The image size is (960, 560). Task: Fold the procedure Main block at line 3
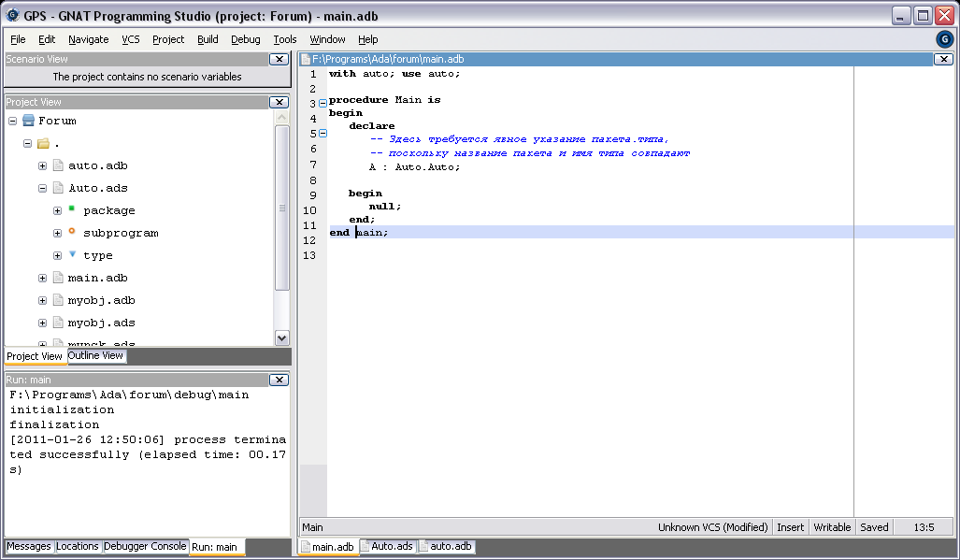click(x=322, y=103)
